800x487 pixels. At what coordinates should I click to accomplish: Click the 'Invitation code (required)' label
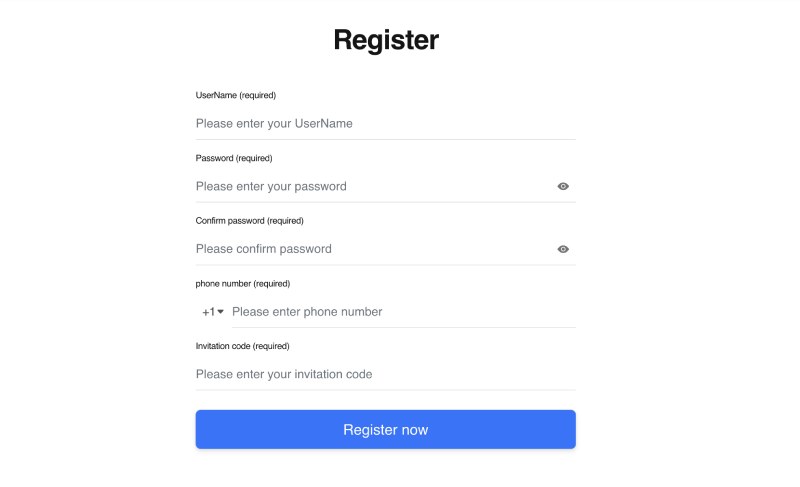pyautogui.click(x=242, y=346)
